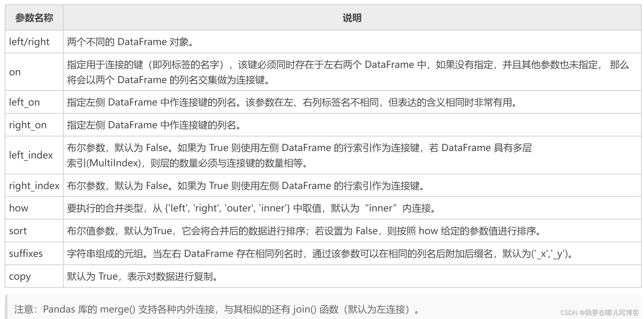644x319 pixels.
Task: Click the description starting '指定用于连接的键'
Action: [x=348, y=72]
